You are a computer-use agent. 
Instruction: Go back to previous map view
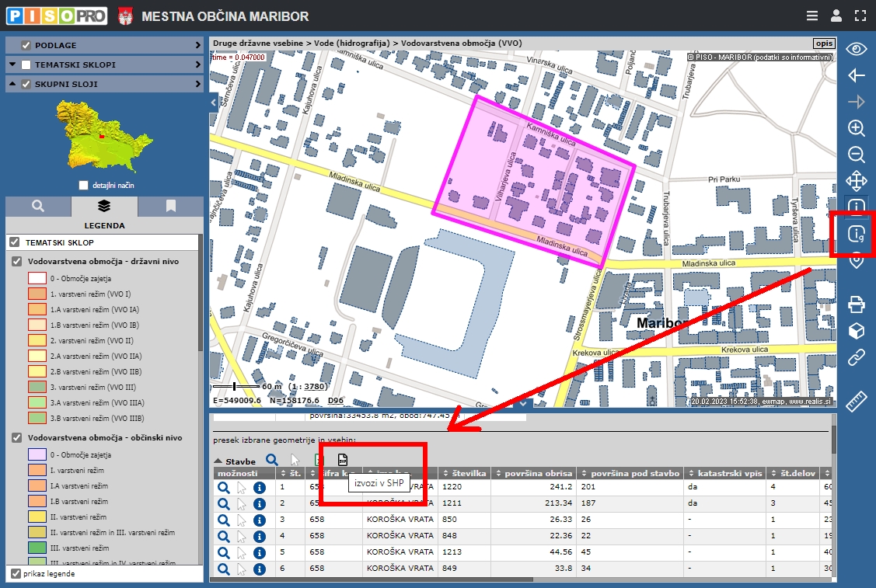(856, 75)
